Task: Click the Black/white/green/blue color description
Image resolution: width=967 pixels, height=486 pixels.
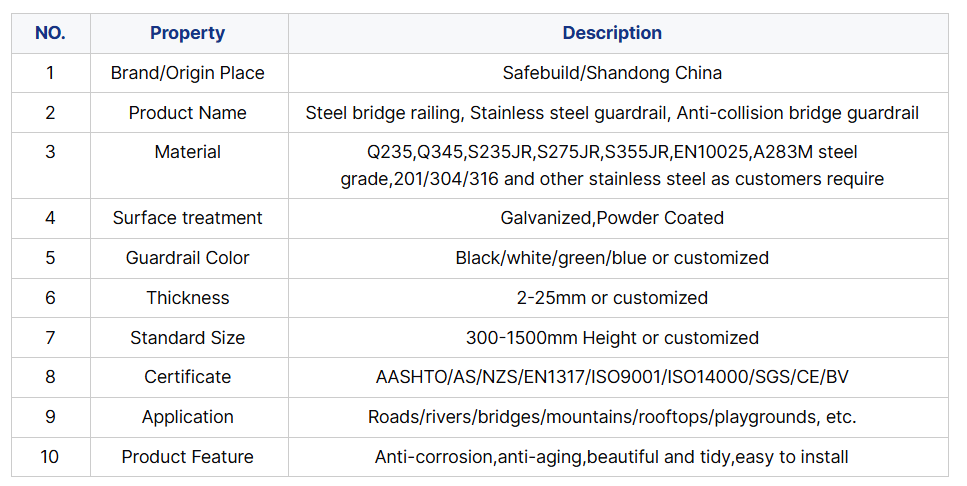Action: point(612,258)
